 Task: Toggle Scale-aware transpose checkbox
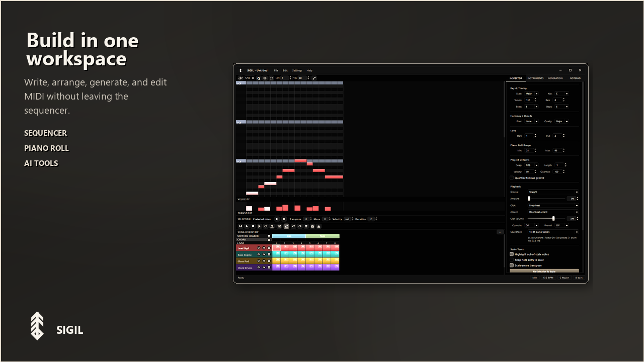pos(512,265)
